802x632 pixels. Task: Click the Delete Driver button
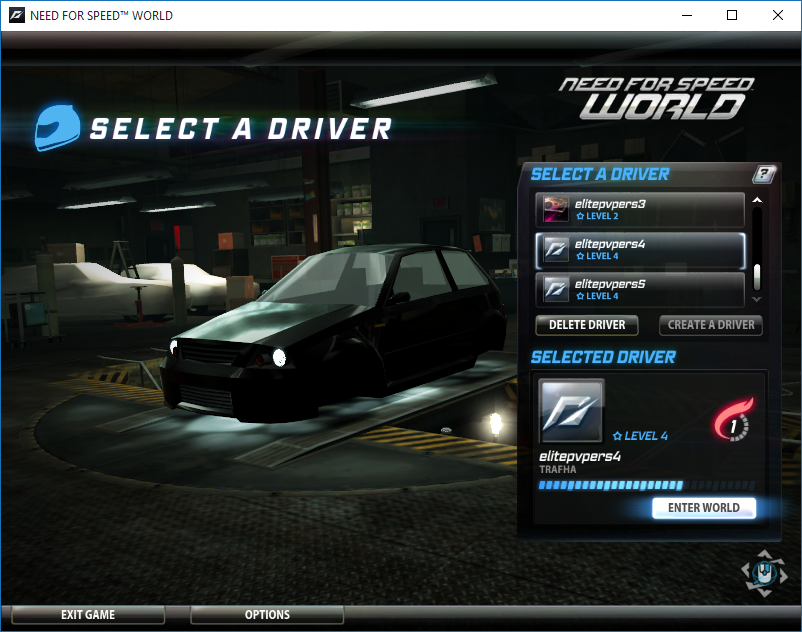[587, 325]
